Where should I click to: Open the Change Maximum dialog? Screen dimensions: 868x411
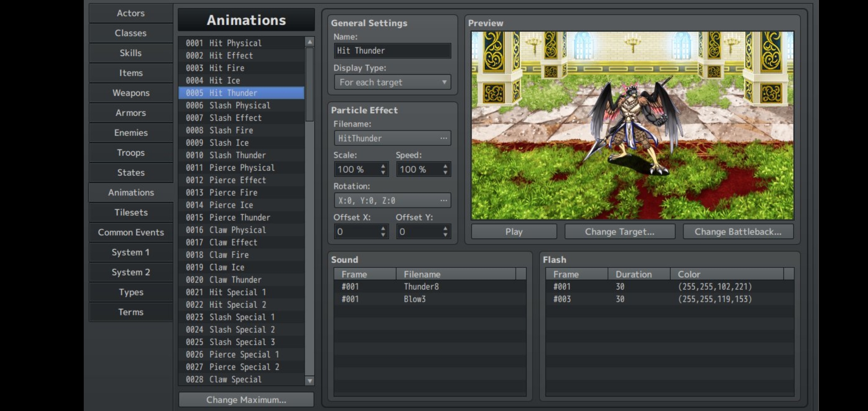(x=246, y=400)
